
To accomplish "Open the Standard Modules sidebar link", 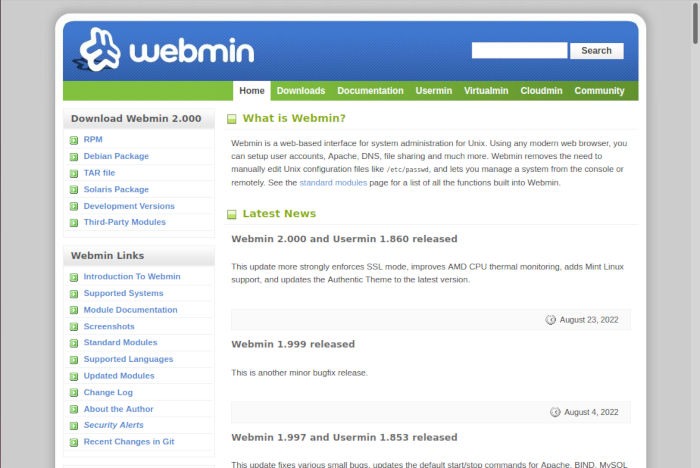I will [121, 342].
